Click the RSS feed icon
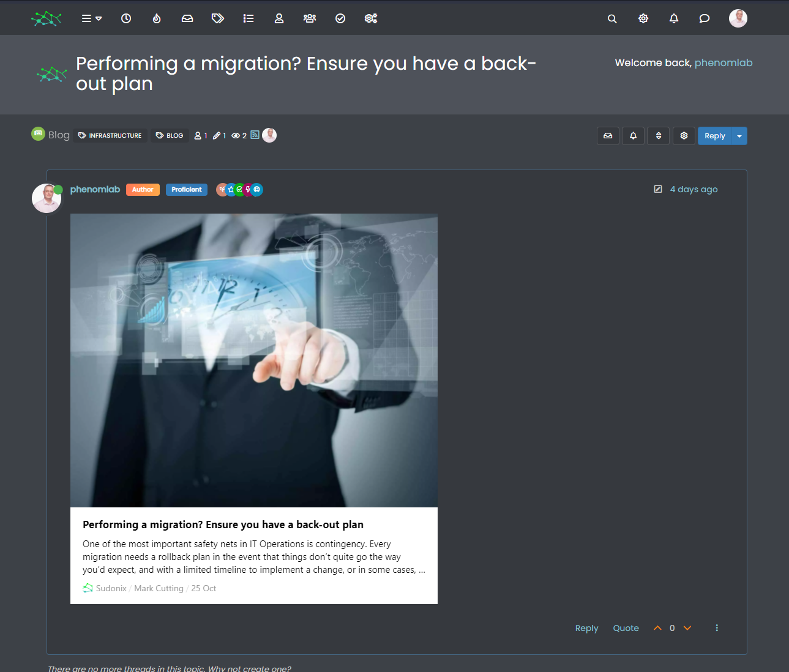Screen dimensions: 789x672 tap(255, 135)
